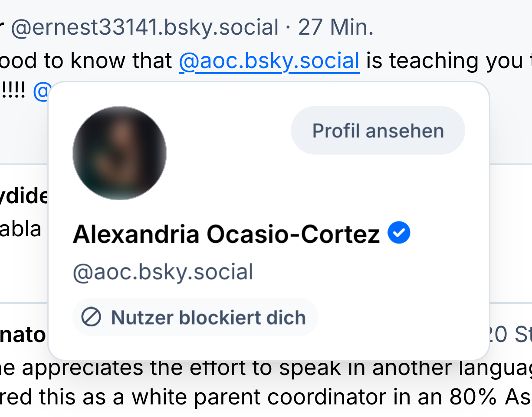Click the post text "ood to know that"
Image resolution: width=532 pixels, height=417 pixels.
[87, 61]
